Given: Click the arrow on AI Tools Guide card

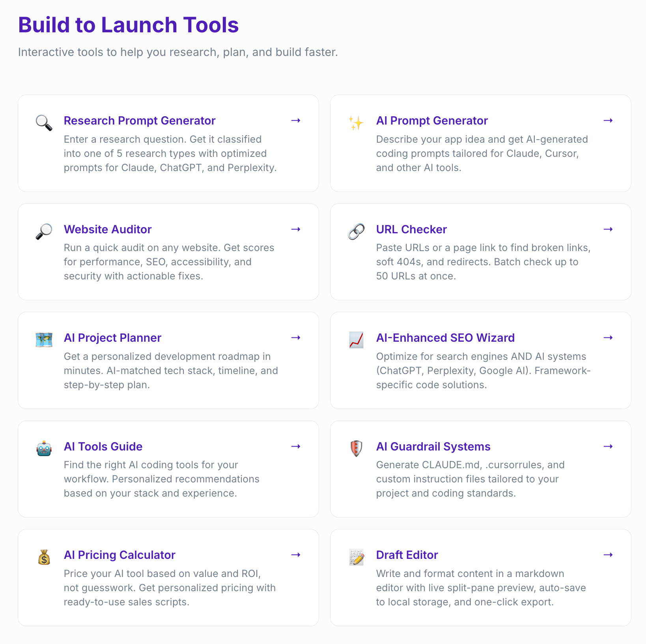Looking at the screenshot, I should pyautogui.click(x=296, y=447).
